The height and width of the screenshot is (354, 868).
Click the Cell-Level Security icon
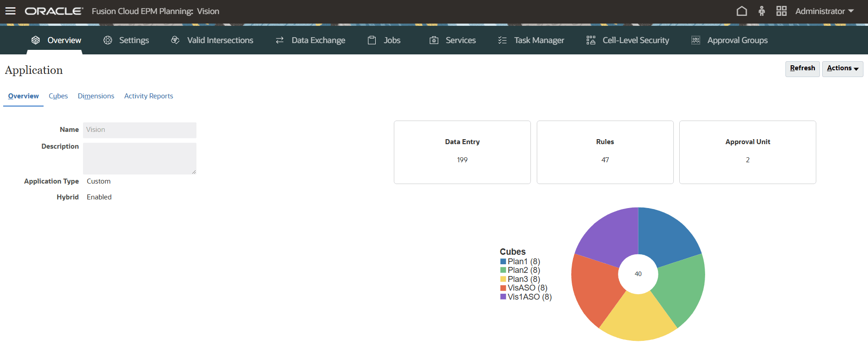[591, 40]
